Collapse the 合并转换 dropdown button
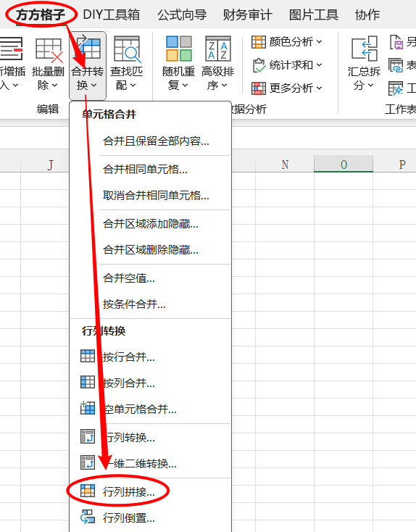This screenshot has width=416, height=532. point(88,65)
